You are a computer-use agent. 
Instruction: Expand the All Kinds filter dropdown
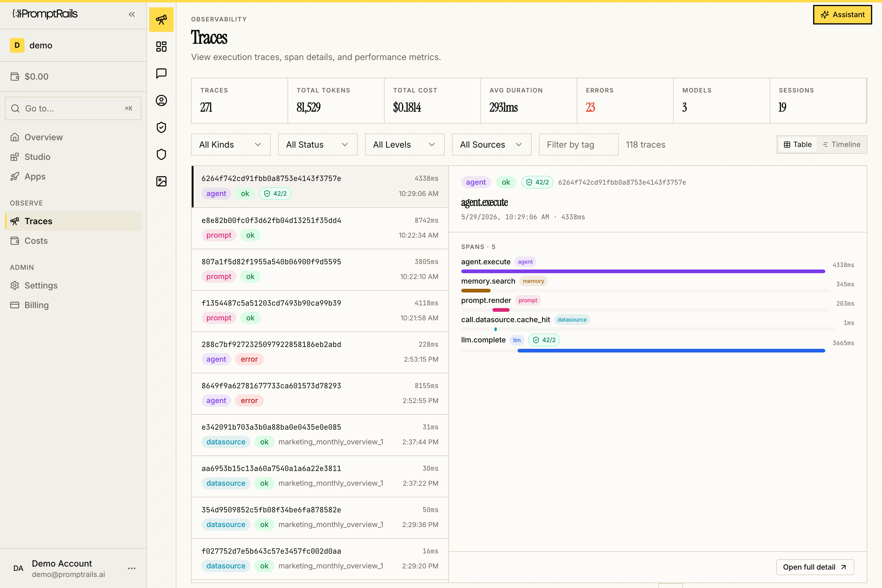231,144
